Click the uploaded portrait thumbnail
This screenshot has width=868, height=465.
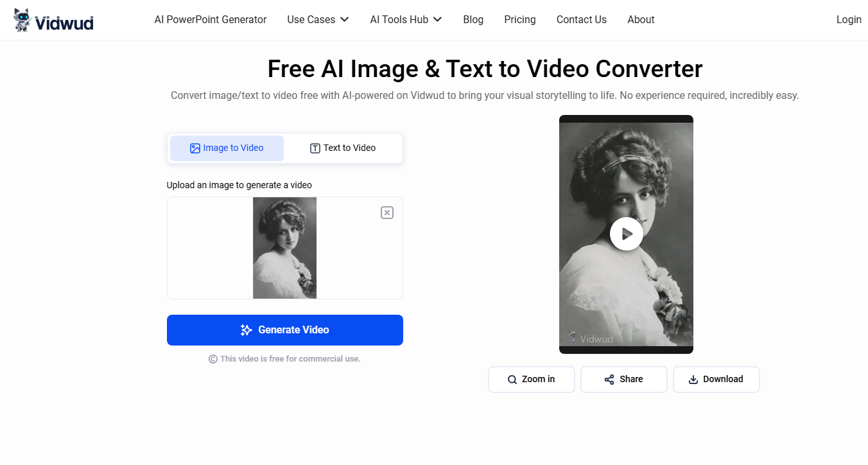pos(284,248)
